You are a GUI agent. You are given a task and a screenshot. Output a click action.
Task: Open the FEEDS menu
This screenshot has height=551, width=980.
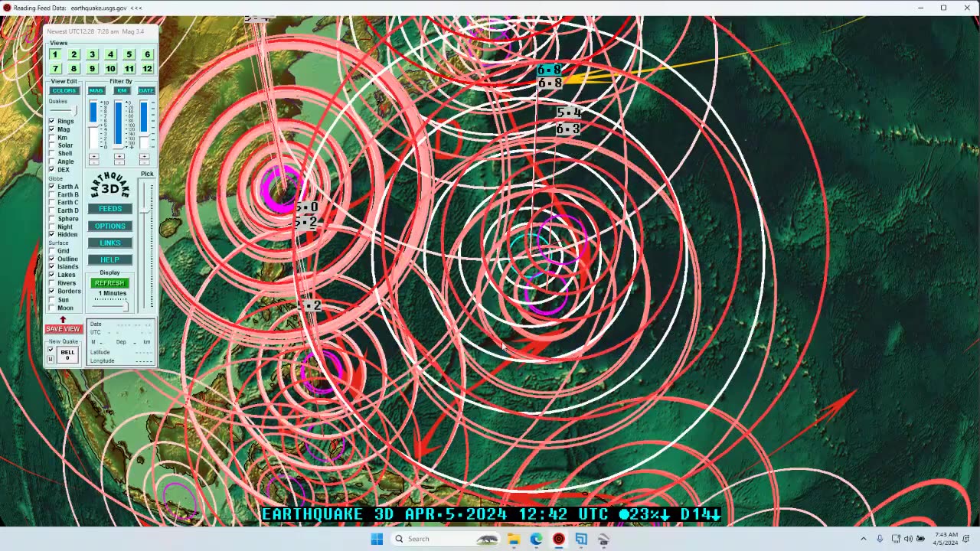pyautogui.click(x=110, y=209)
